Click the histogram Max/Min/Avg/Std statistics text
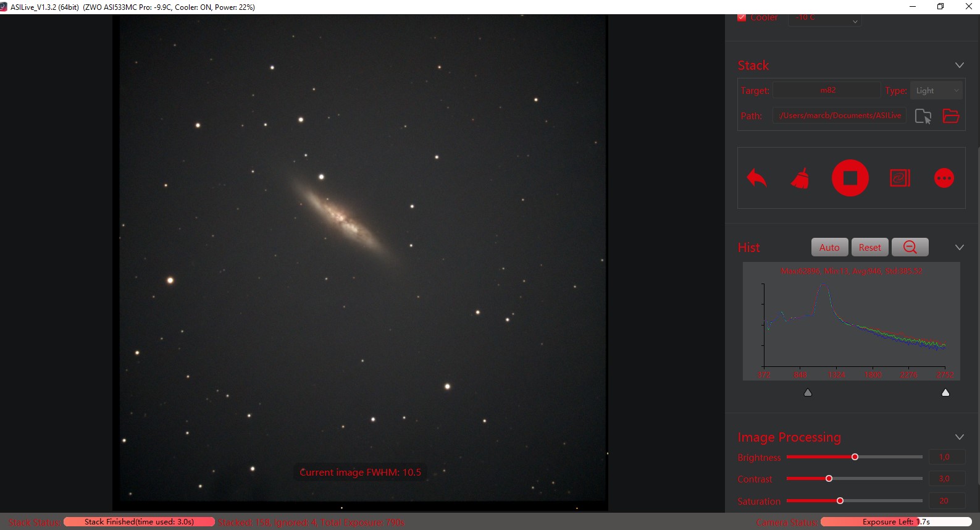 (x=852, y=271)
